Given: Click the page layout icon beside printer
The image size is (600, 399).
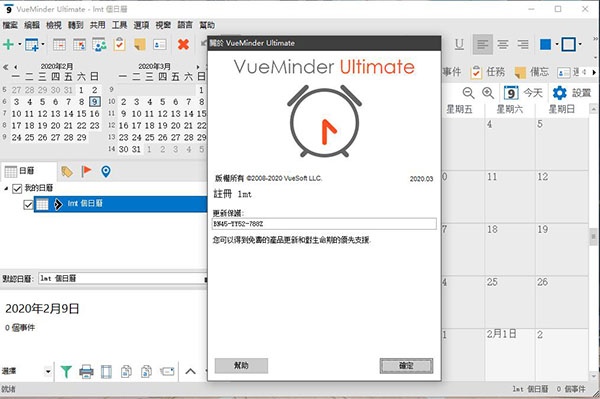Looking at the screenshot, I should pos(106,371).
